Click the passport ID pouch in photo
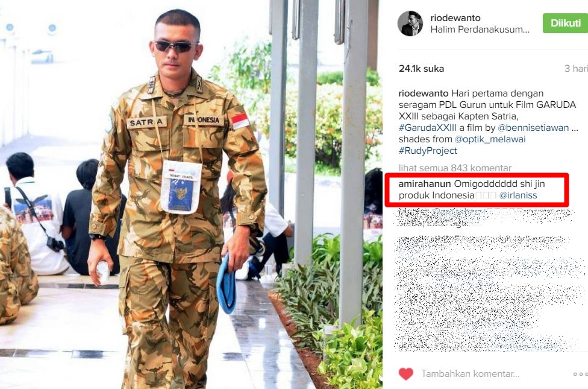This screenshot has width=588, height=389. click(x=181, y=187)
